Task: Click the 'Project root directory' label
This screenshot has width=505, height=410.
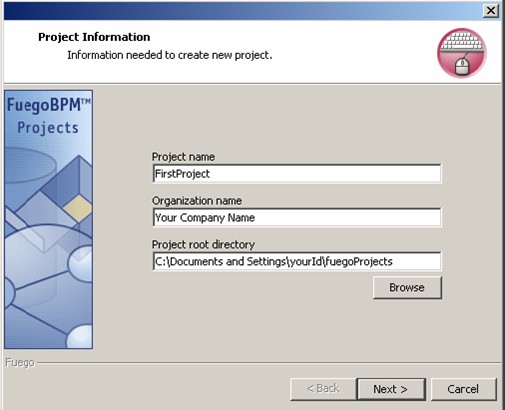Action: click(x=203, y=244)
